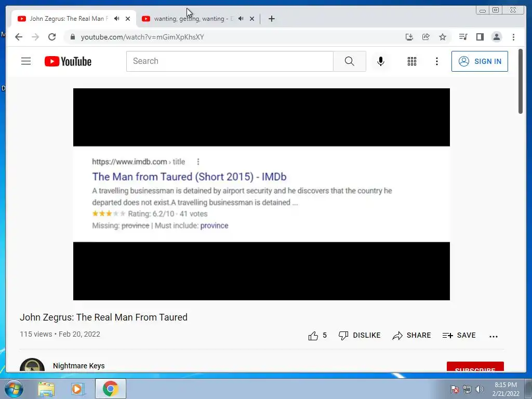The height and width of the screenshot is (399, 532).
Task: Bookmark this page star icon
Action: (x=443, y=37)
